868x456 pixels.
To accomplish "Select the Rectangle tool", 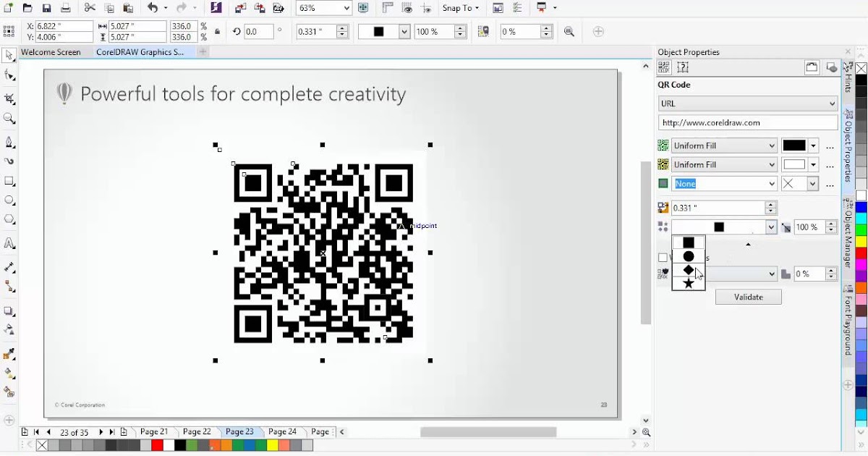I will click(x=9, y=181).
